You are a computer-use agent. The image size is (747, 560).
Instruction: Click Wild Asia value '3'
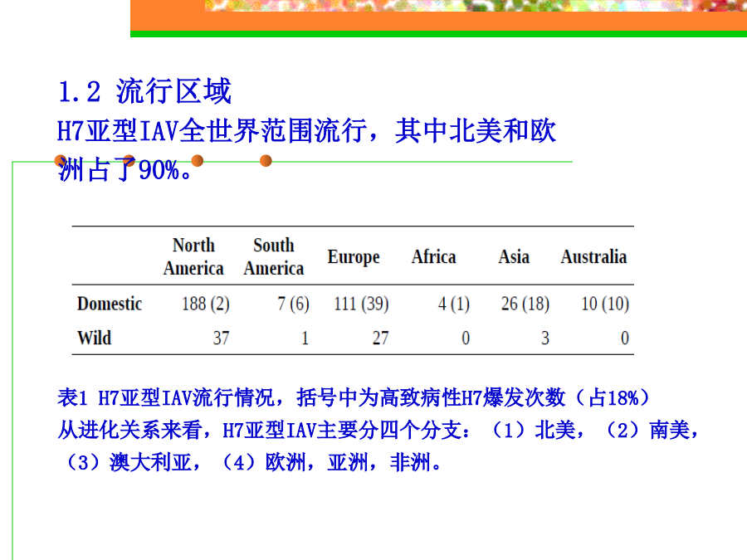(x=545, y=338)
